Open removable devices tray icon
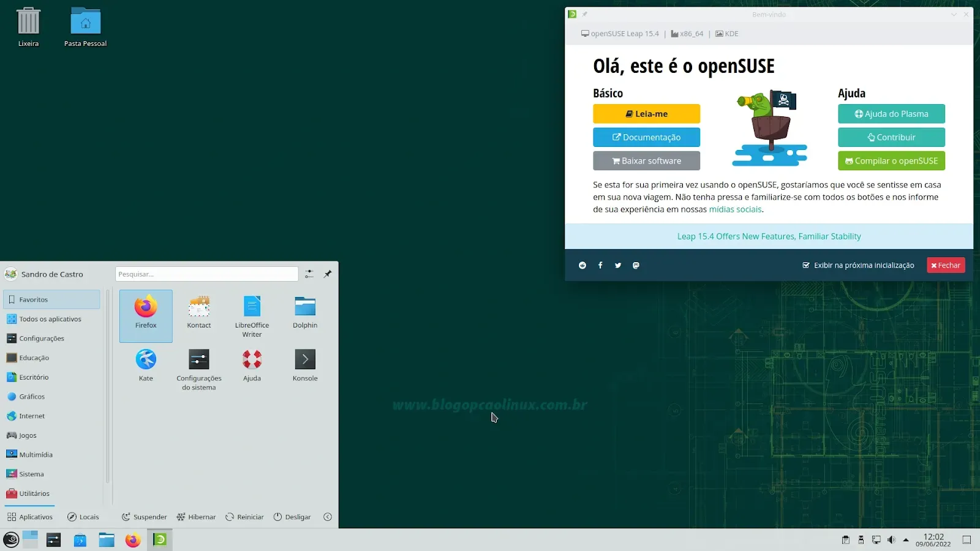 point(861,540)
